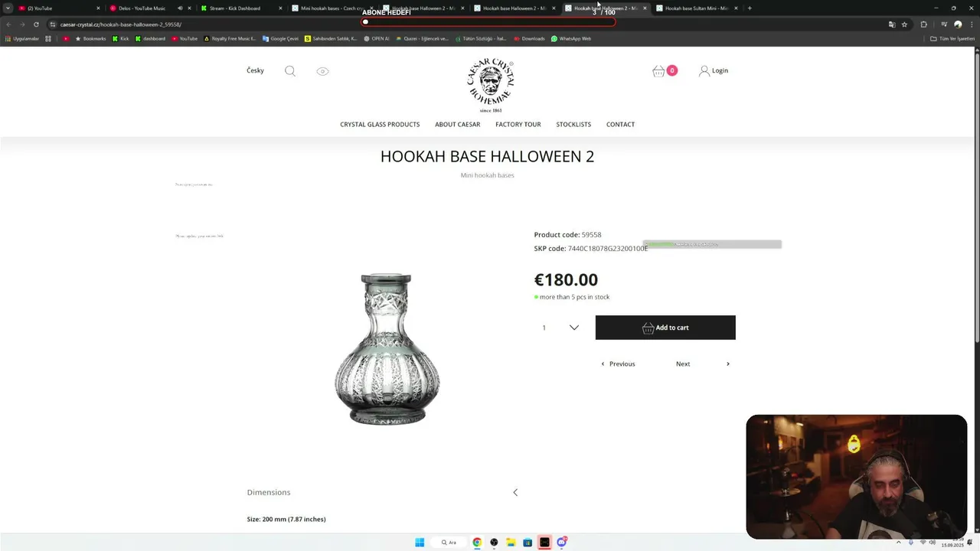Add the hookah base to cart

[665, 328]
